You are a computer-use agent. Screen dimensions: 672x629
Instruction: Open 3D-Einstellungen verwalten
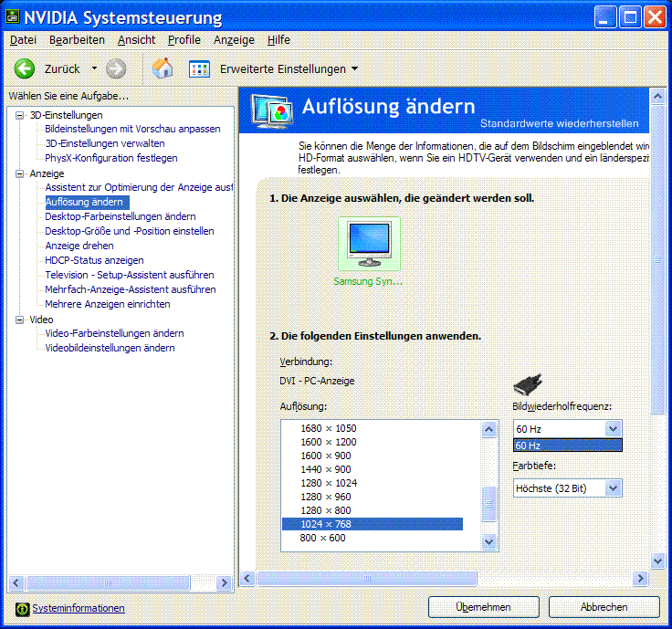point(105,143)
